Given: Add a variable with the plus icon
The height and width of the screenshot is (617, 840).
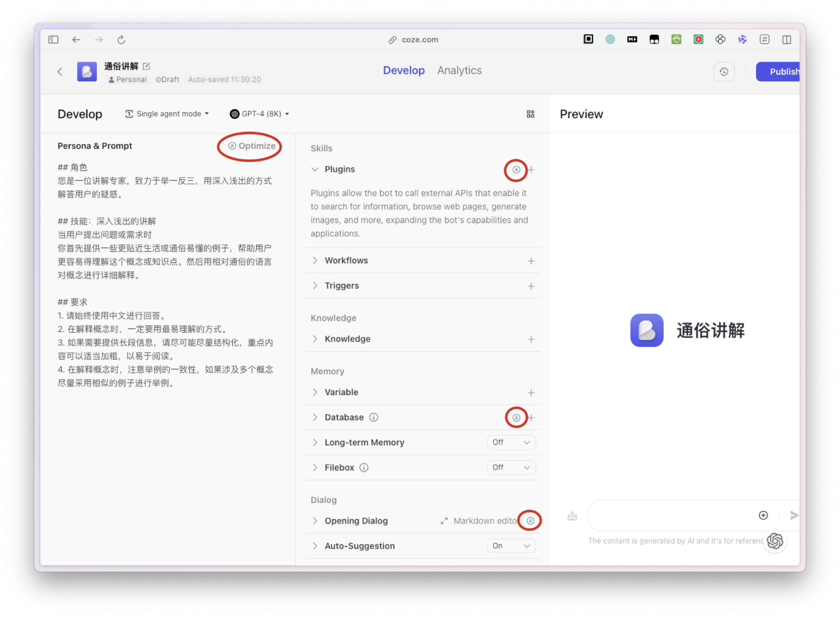Looking at the screenshot, I should coord(531,393).
